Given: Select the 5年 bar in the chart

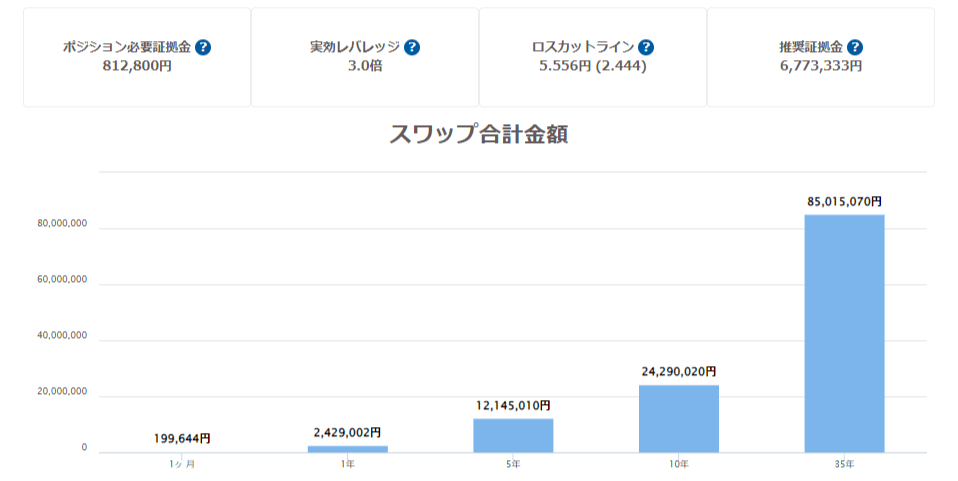Looking at the screenshot, I should click(x=513, y=435).
